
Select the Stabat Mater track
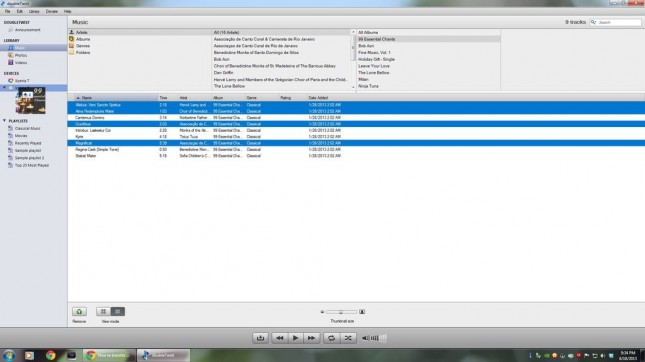356,156
